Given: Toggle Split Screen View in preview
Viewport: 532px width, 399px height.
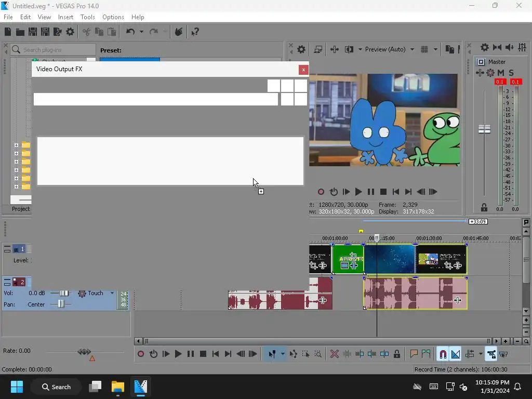Looking at the screenshot, I should [x=349, y=49].
